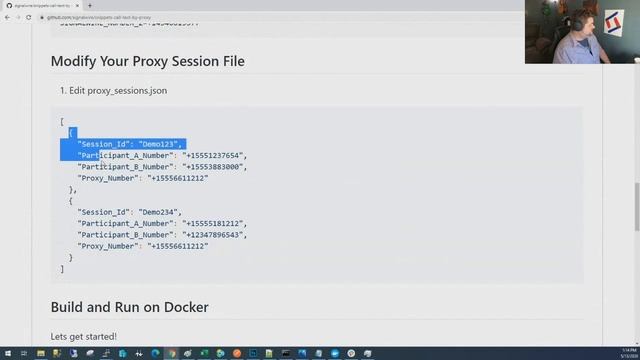Close the GitHub tab with its X
Image resolution: width=640 pixels, height=360 pixels.
(x=77, y=6)
